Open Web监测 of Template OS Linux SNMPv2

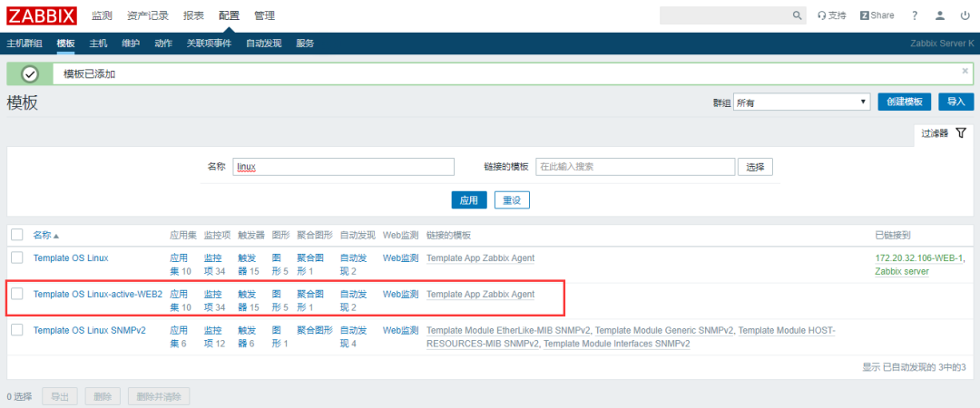click(401, 330)
